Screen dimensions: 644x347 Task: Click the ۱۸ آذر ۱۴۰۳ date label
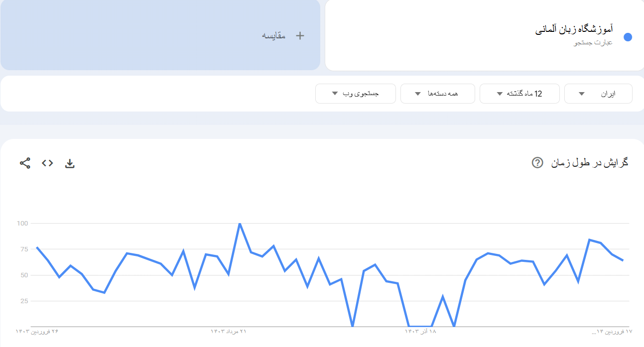420,332
